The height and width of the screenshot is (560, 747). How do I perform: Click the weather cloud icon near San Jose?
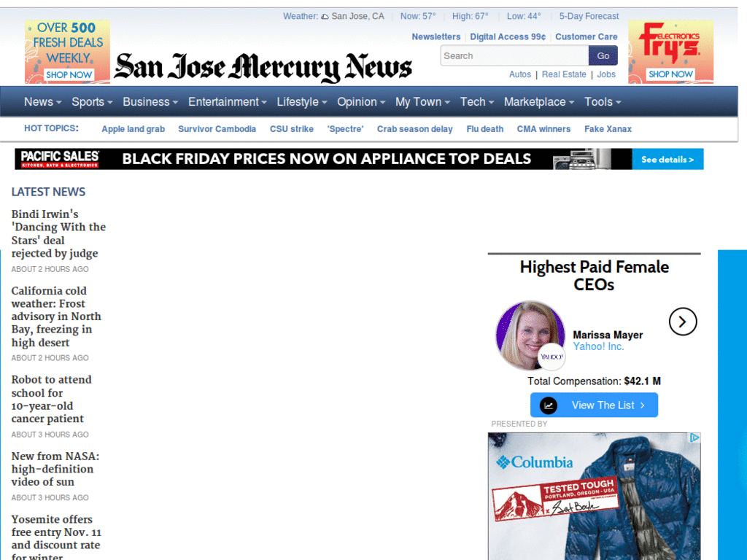325,17
